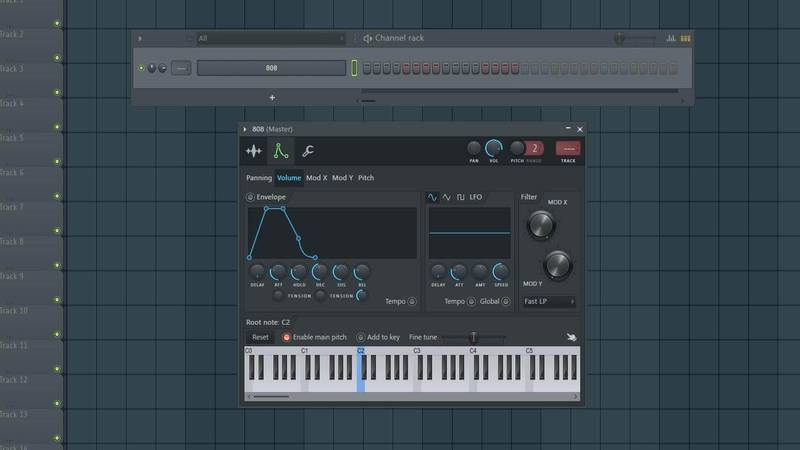Toggle Add to key option

pyautogui.click(x=360, y=337)
